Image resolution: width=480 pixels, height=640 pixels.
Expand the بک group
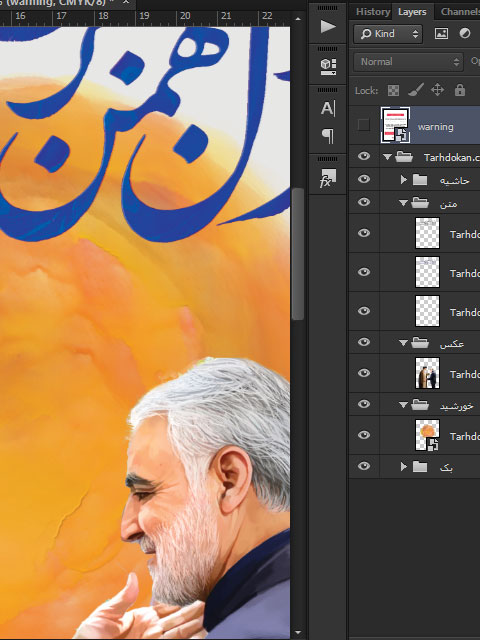tap(404, 466)
